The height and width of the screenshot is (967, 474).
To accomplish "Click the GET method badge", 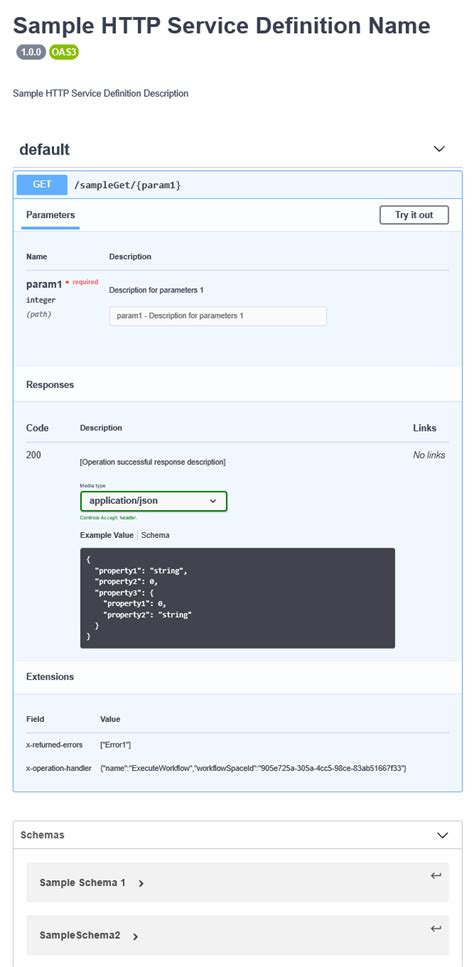I will tap(42, 184).
